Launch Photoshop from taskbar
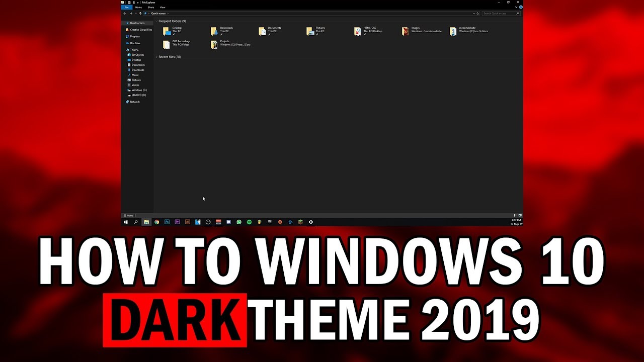Viewport: 644px width, 362px height. tap(167, 222)
